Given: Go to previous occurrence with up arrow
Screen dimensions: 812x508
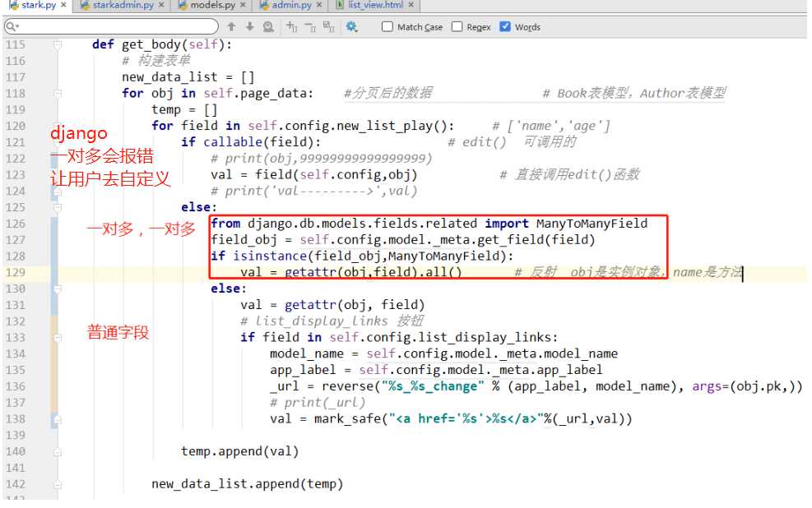Looking at the screenshot, I should [231, 26].
